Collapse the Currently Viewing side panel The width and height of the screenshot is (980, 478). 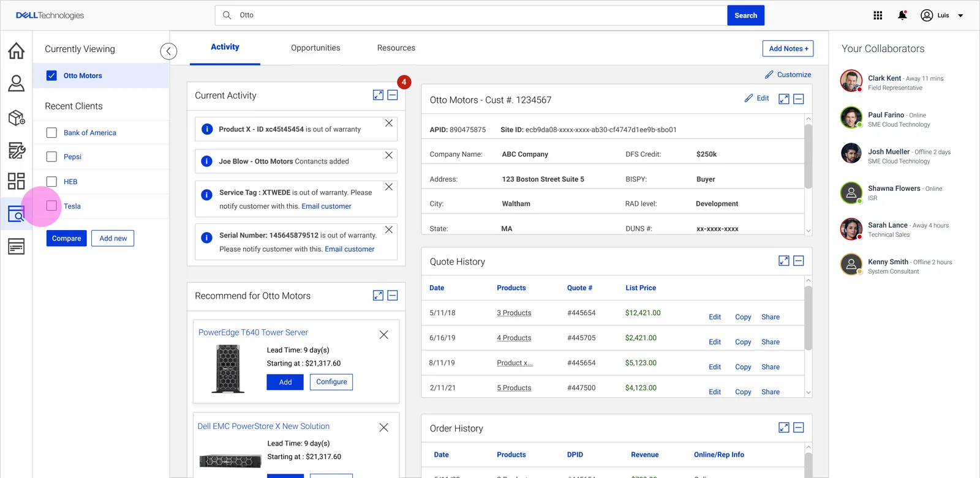click(168, 51)
